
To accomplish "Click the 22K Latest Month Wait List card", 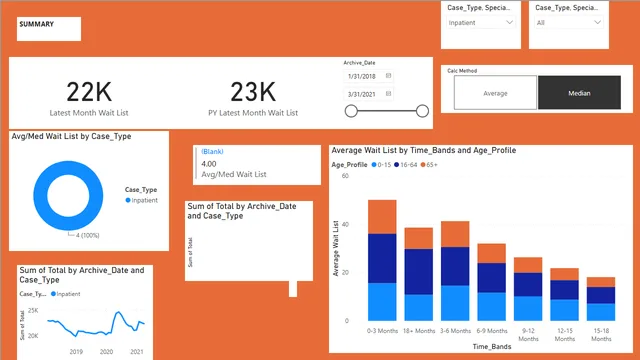I will click(89, 98).
